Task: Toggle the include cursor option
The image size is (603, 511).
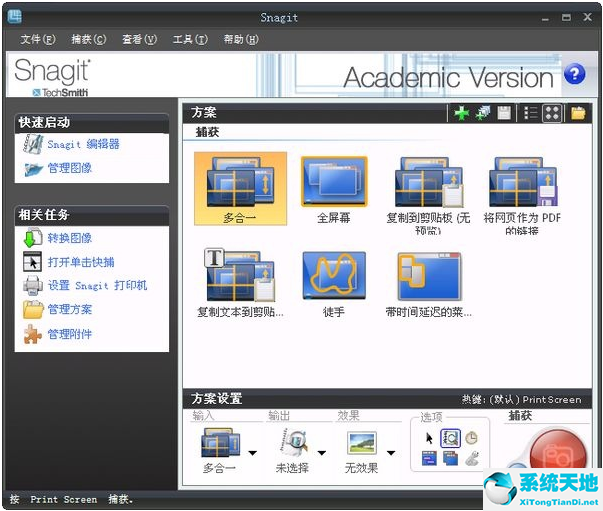Action: (x=429, y=438)
